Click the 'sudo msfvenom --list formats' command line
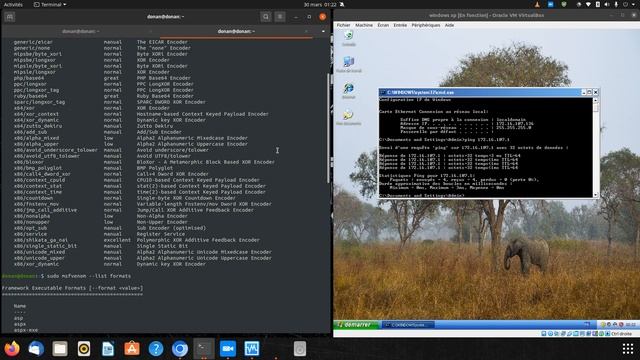 click(89, 276)
